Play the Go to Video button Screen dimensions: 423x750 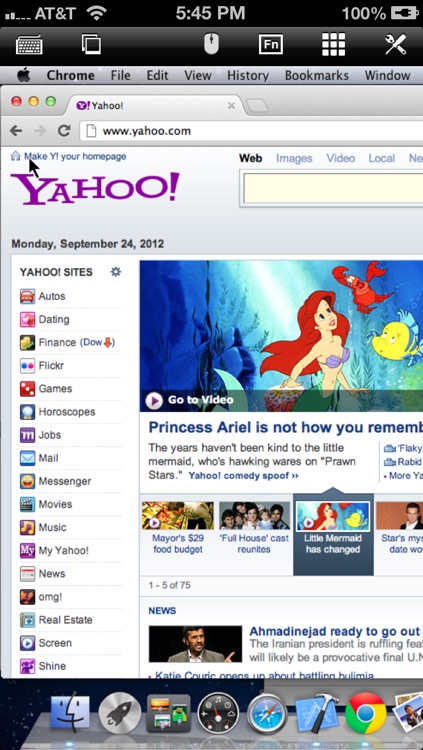[x=189, y=400]
